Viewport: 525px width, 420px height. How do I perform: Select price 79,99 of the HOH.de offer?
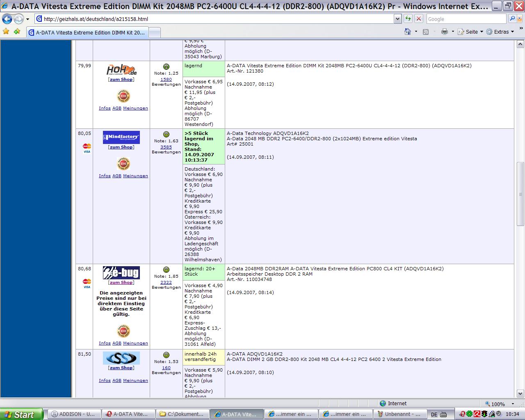(84, 66)
